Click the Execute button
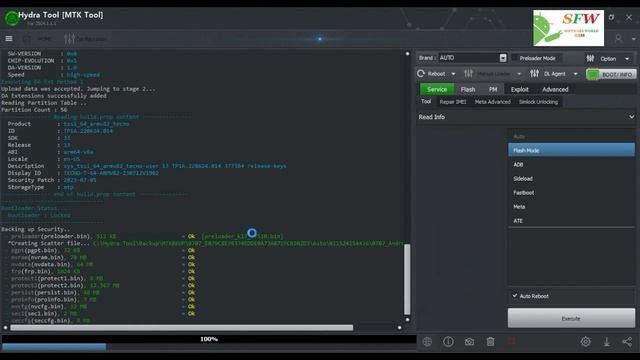 point(571,318)
